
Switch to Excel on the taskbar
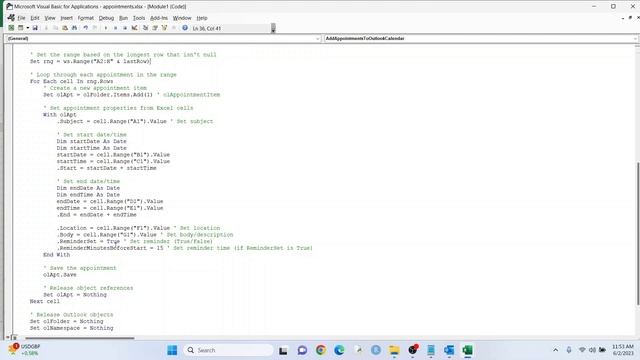(x=468, y=350)
